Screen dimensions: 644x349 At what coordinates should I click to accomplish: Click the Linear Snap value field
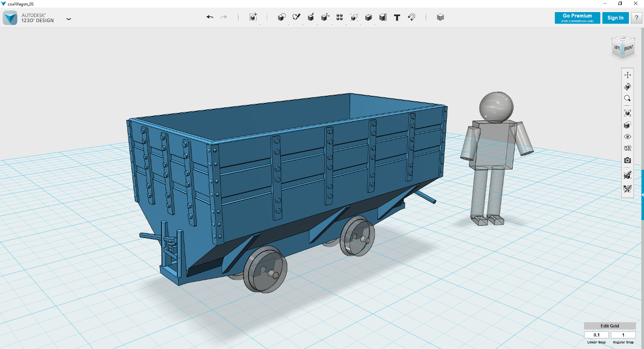point(597,335)
